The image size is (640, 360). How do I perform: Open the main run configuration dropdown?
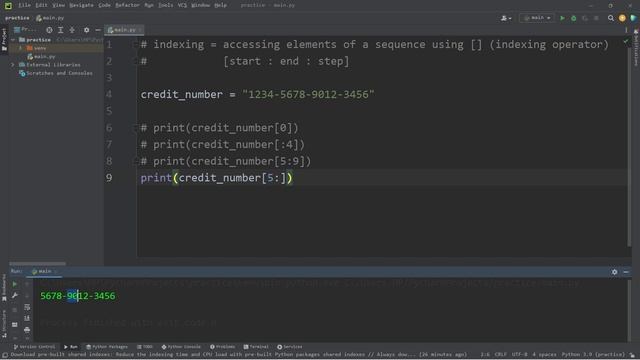point(537,18)
